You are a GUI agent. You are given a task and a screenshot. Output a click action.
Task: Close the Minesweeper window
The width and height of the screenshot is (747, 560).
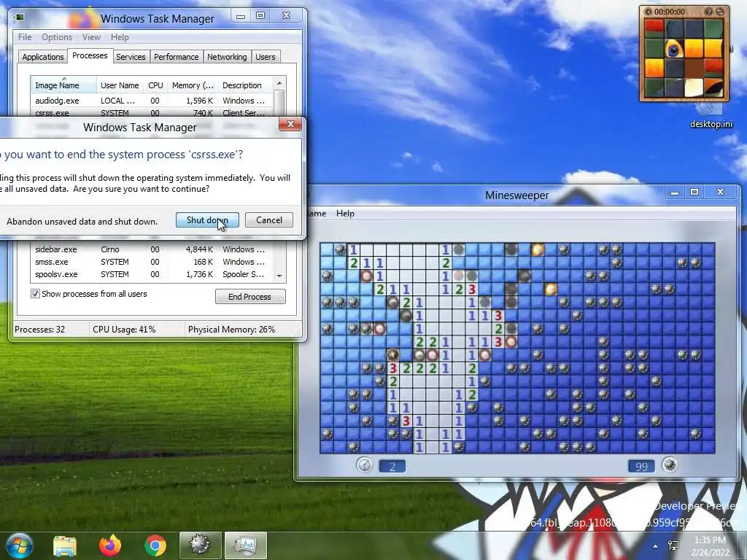click(x=720, y=192)
